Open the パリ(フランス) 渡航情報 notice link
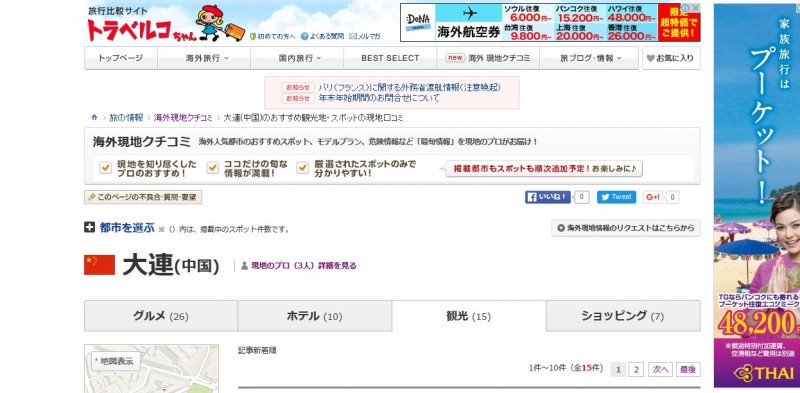The image size is (800, 393). tap(410, 87)
